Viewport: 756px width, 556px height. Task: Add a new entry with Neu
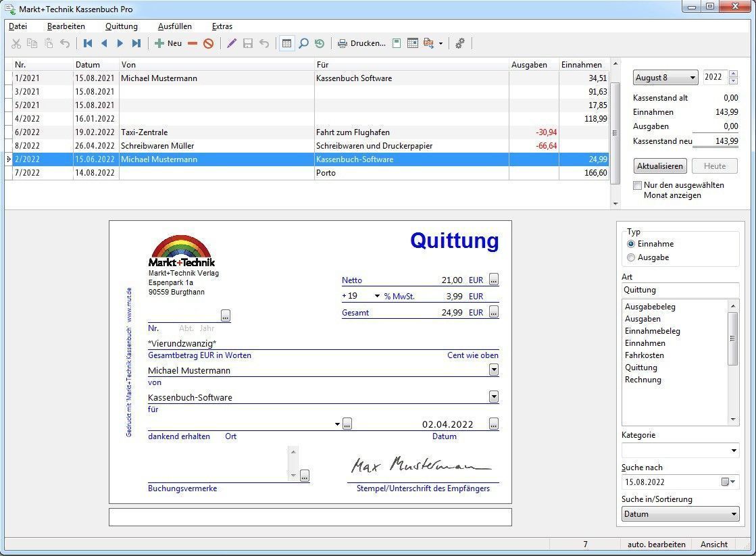(168, 43)
